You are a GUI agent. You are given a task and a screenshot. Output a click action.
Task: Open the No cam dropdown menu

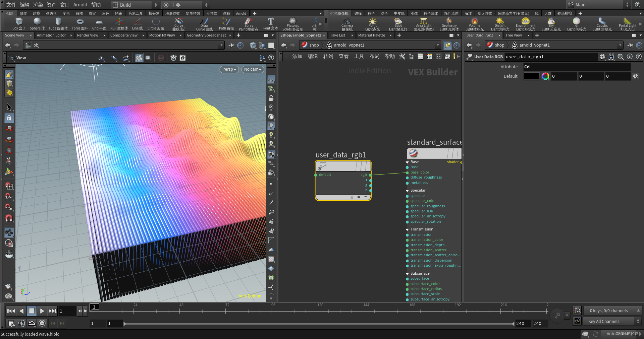pyautogui.click(x=253, y=69)
